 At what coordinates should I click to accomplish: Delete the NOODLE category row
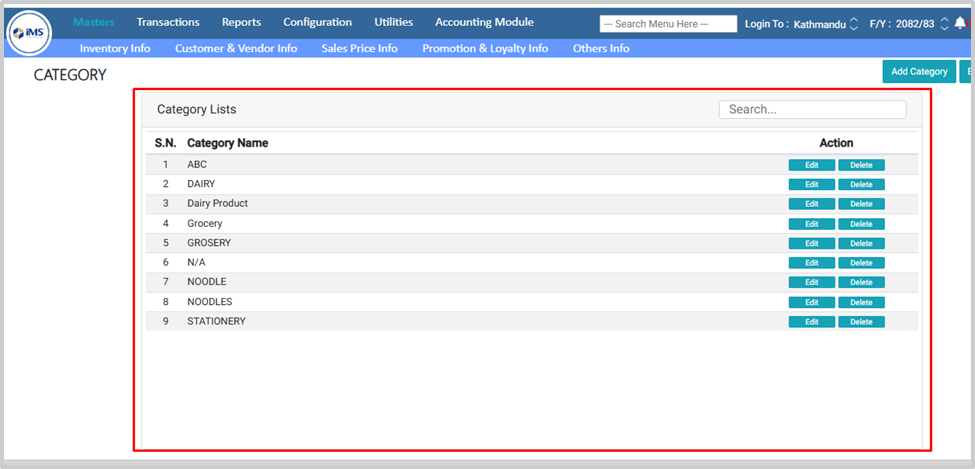[861, 282]
